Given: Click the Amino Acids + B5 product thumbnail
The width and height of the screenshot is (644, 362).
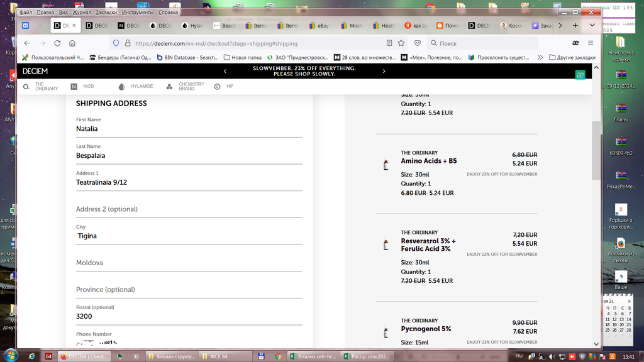Looking at the screenshot, I should (386, 165).
